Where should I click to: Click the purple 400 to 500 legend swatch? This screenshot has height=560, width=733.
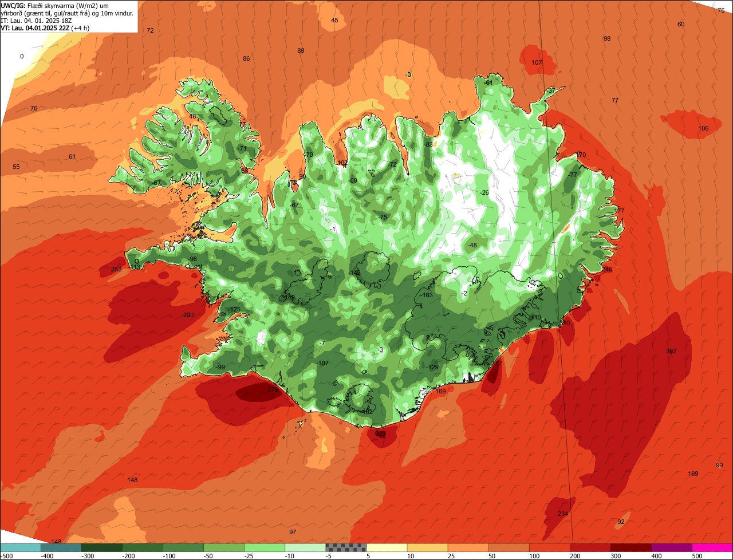tap(671, 547)
